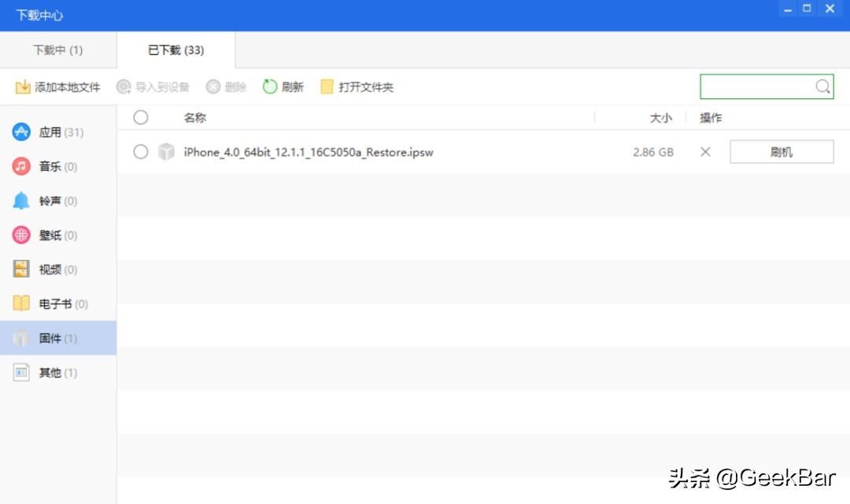The height and width of the screenshot is (504, 850).
Task: Open the 壁纸 (Wallpapers) category
Action: (x=21, y=234)
